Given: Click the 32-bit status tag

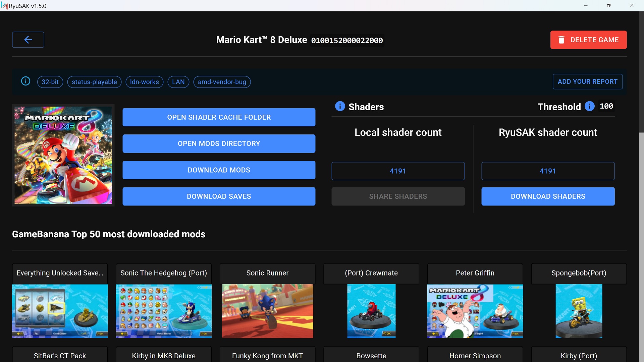Looking at the screenshot, I should (x=50, y=82).
